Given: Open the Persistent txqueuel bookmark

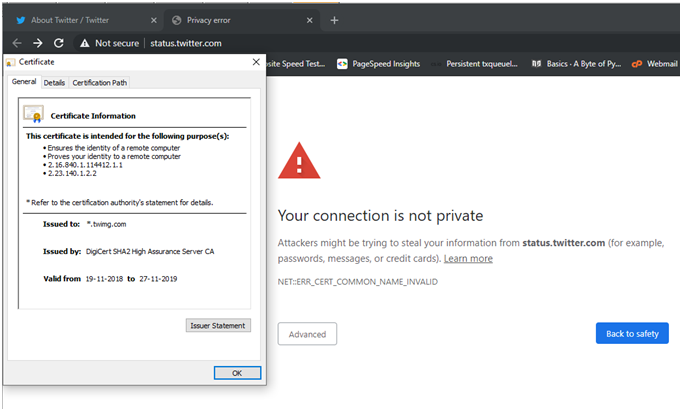Looking at the screenshot, I should (x=475, y=64).
